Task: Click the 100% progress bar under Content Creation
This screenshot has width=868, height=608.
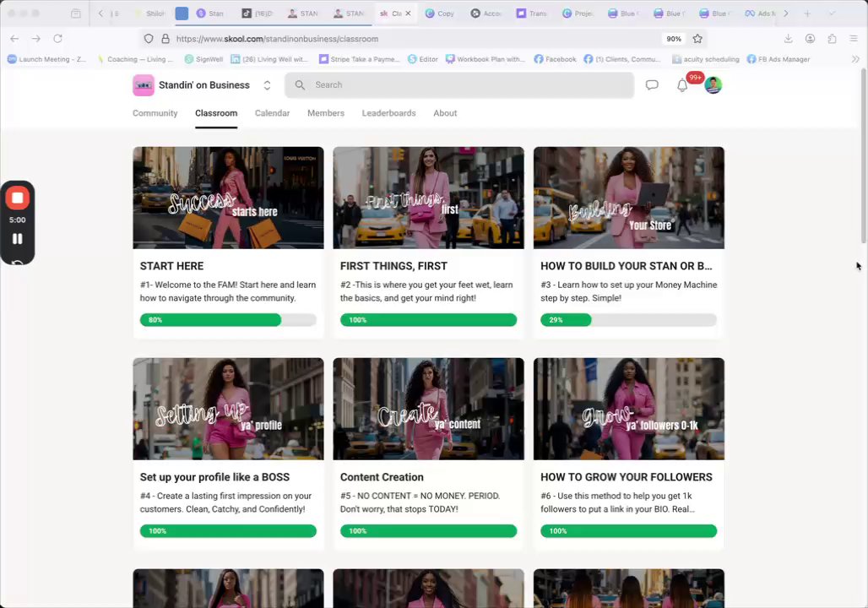Action: click(428, 531)
